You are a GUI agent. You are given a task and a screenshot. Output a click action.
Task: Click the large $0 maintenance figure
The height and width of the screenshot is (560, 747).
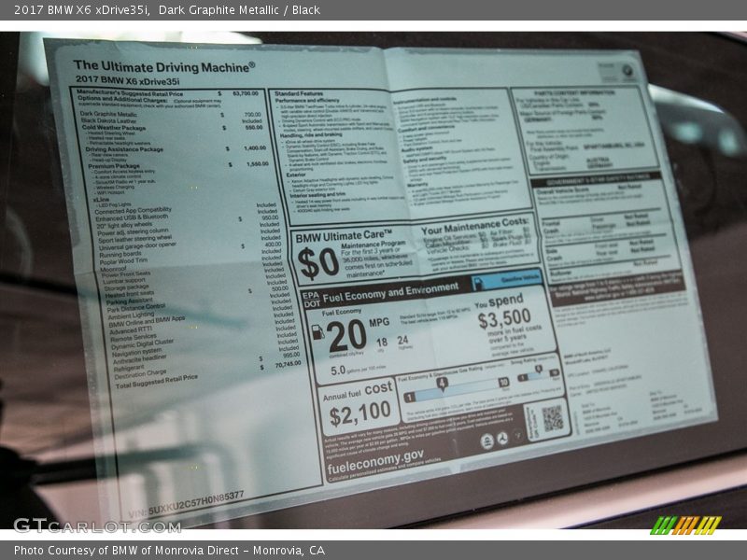tap(317, 264)
